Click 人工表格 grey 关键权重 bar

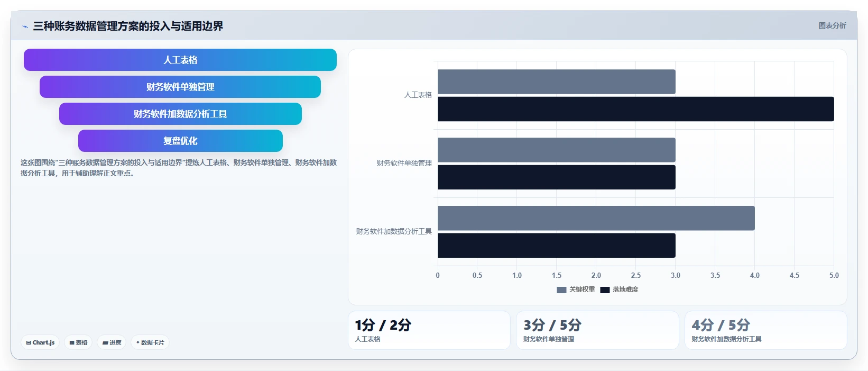[557, 82]
